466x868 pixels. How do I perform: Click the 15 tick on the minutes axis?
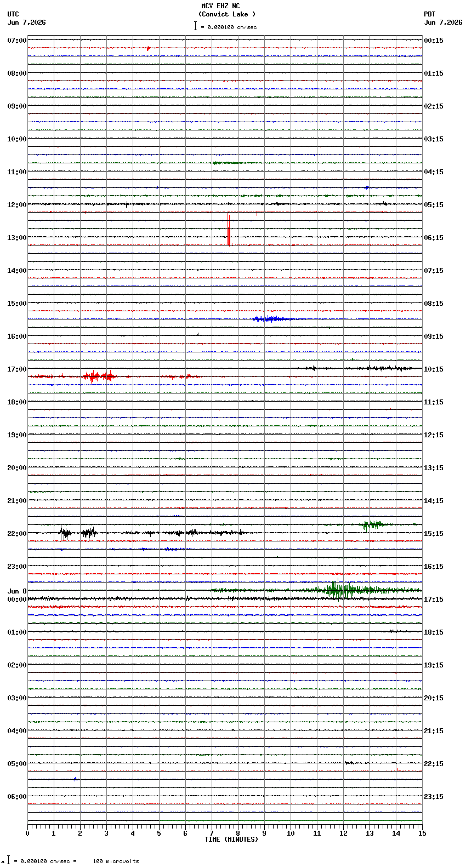[422, 833]
